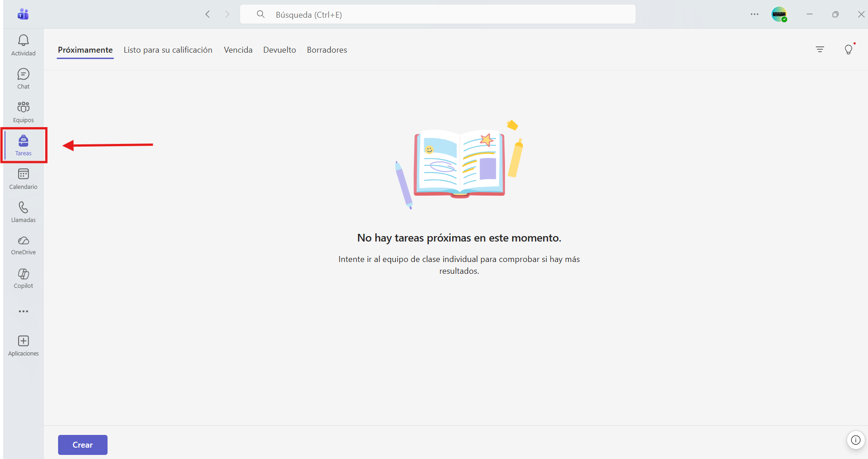This screenshot has height=459, width=868.
Task: Click the info circle icon
Action: [x=856, y=440]
